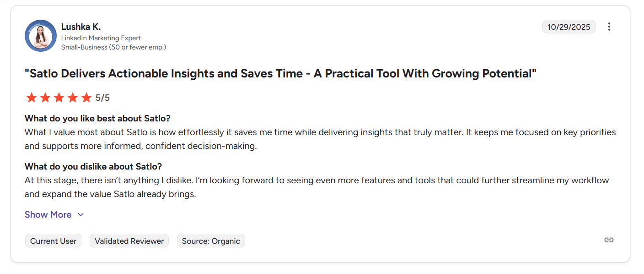Image resolution: width=644 pixels, height=274 pixels.
Task: Open the reviewer name Lushka K.
Action: (x=81, y=27)
